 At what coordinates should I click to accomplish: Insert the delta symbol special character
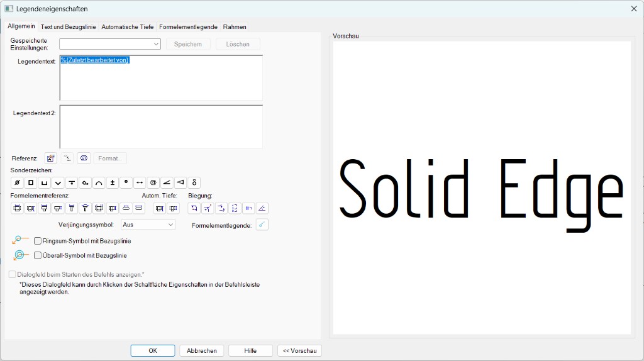pyautogui.click(x=194, y=182)
